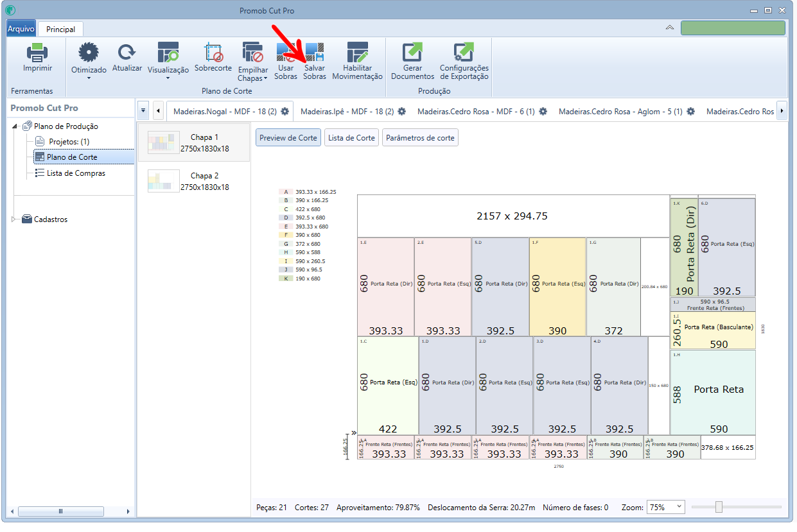
Task: Open the Otimizado dropdown arrow
Action: tap(89, 78)
